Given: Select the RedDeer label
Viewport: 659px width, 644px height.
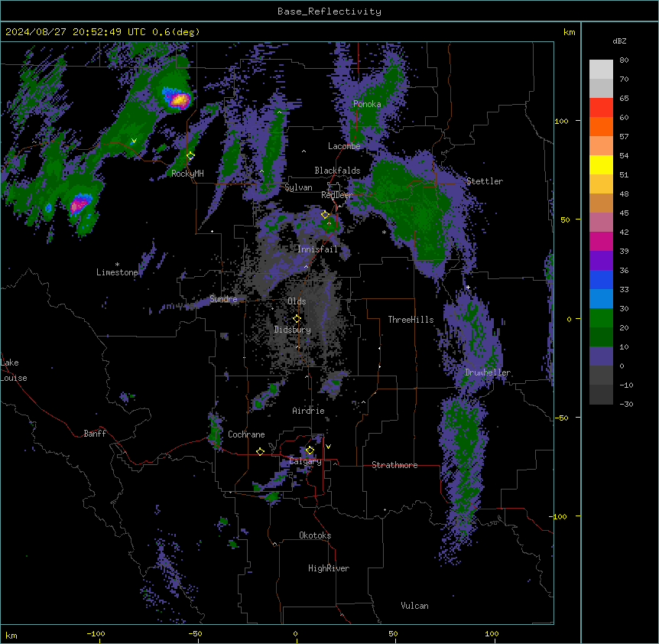Looking at the screenshot, I should [x=337, y=195].
